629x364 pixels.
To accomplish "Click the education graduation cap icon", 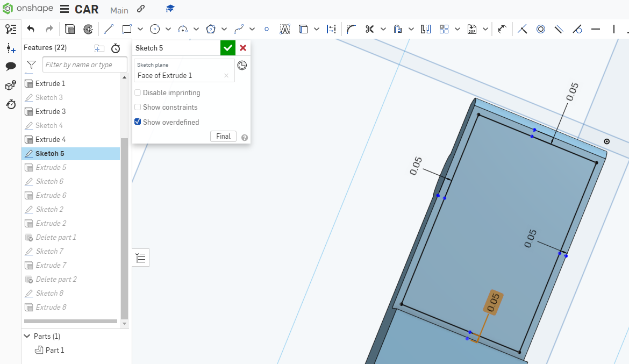I will 170,9.
